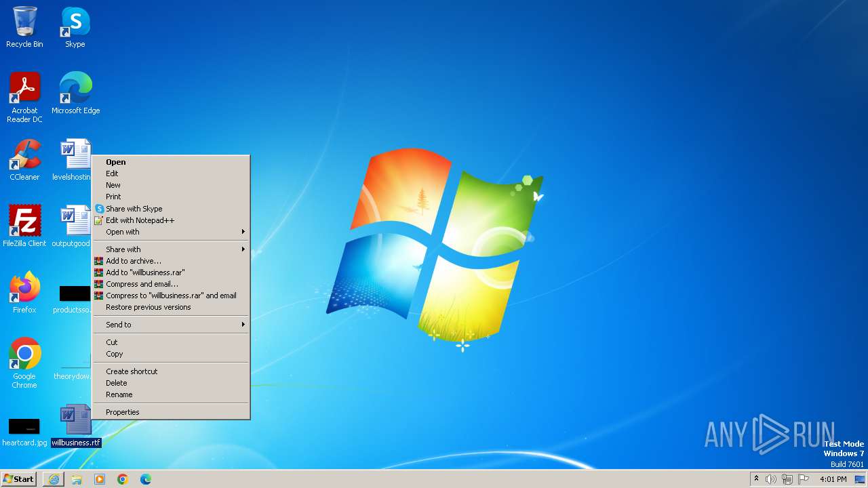Open the Action Center flag icon
The height and width of the screenshot is (488, 868).
click(x=804, y=479)
